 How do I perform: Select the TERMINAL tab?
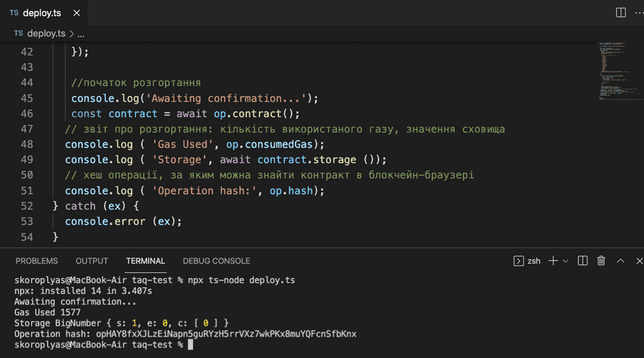(145, 261)
